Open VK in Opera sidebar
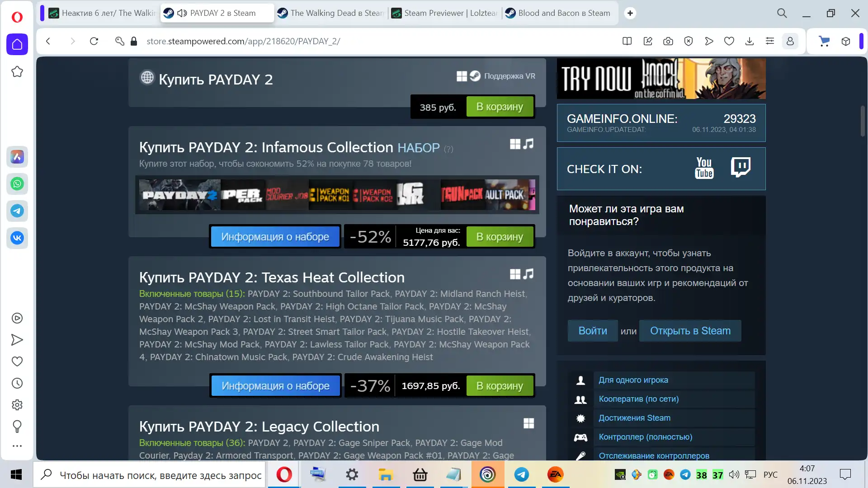The image size is (868, 488). [17, 238]
